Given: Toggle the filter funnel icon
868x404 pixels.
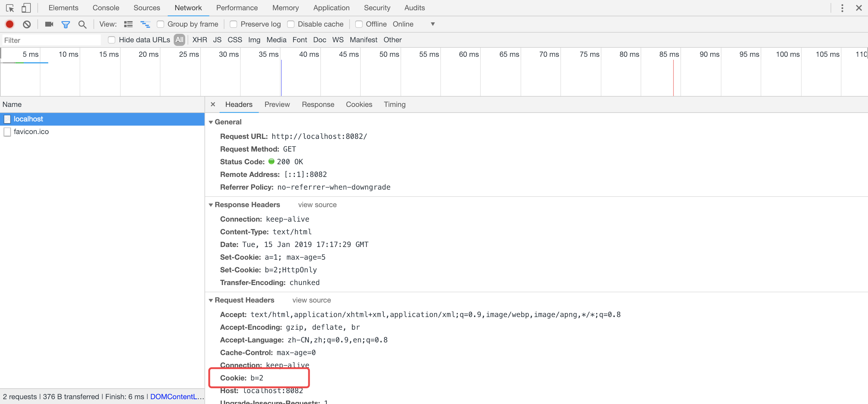Looking at the screenshot, I should (x=66, y=24).
